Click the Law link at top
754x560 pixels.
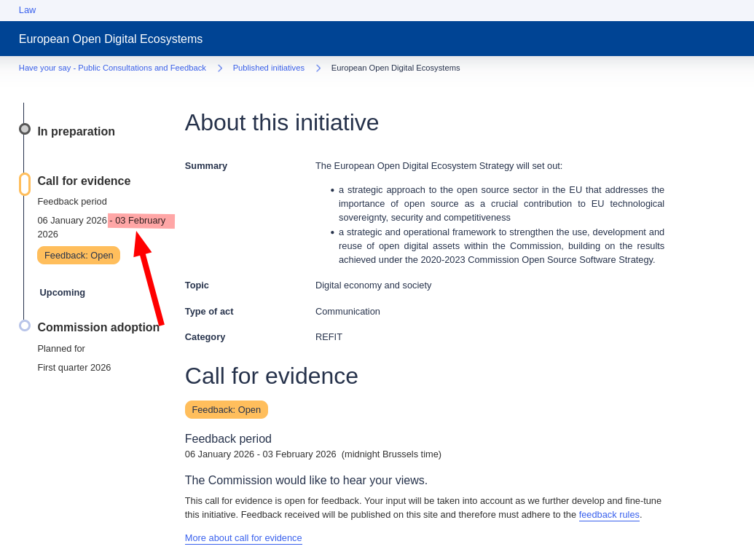point(27,10)
